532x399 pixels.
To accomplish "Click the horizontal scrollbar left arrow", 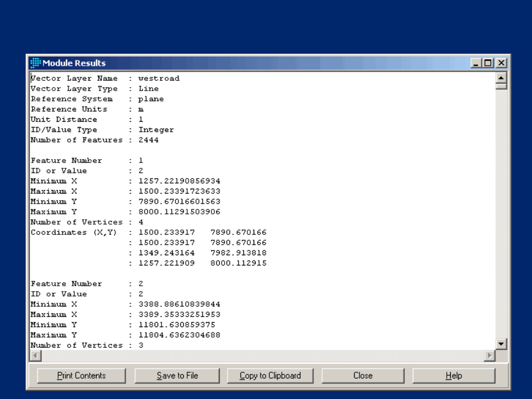I will coord(35,355).
